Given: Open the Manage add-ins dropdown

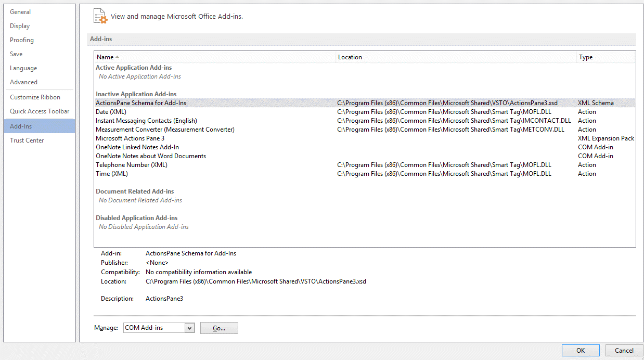Looking at the screenshot, I should (x=159, y=328).
